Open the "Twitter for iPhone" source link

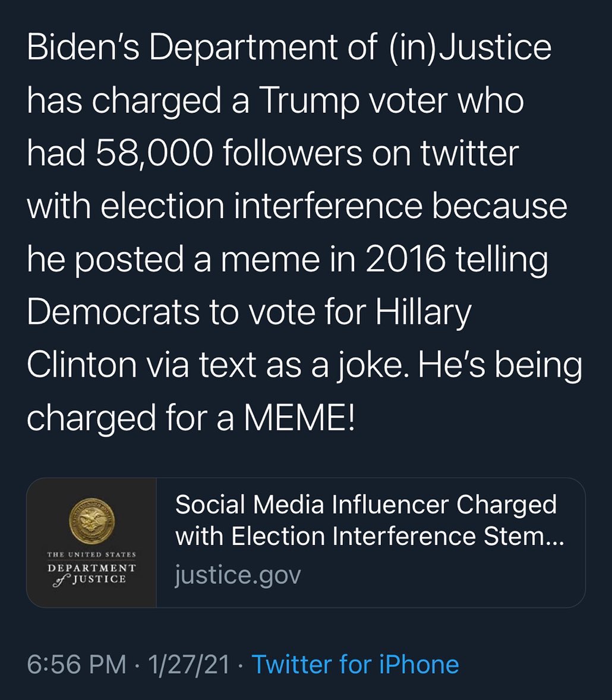[355, 664]
